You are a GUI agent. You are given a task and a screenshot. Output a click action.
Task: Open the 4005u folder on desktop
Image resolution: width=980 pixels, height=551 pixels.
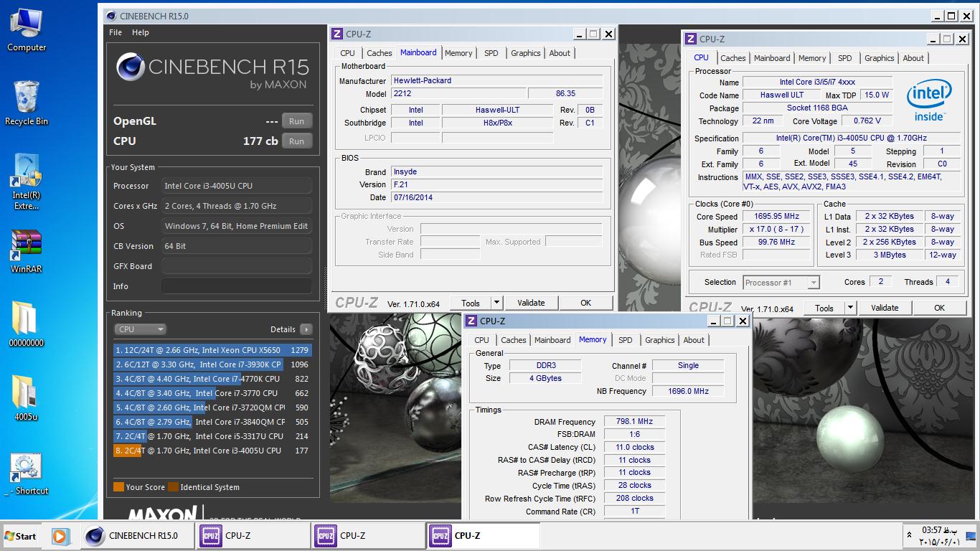tap(27, 398)
